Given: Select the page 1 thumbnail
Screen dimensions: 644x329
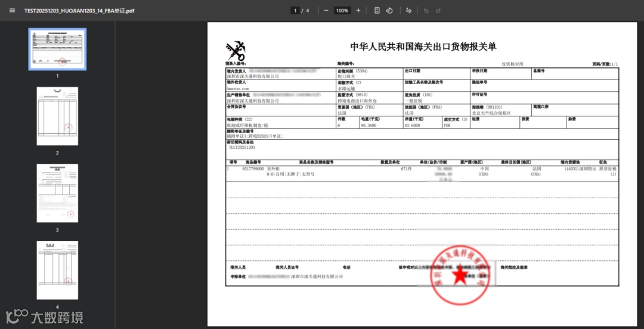Looking at the screenshot, I should (57, 49).
